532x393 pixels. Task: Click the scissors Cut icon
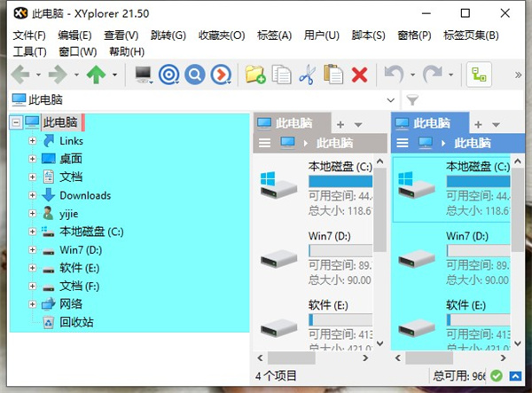coord(307,75)
